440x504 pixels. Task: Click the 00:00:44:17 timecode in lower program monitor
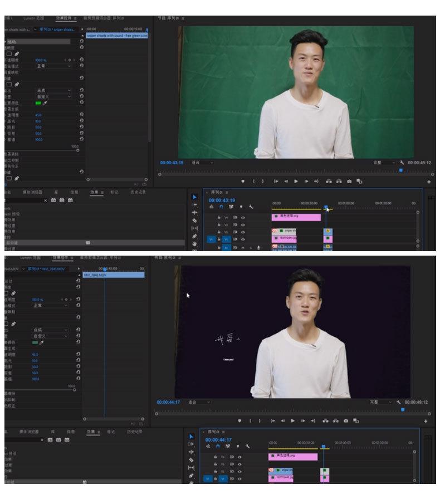click(x=168, y=402)
